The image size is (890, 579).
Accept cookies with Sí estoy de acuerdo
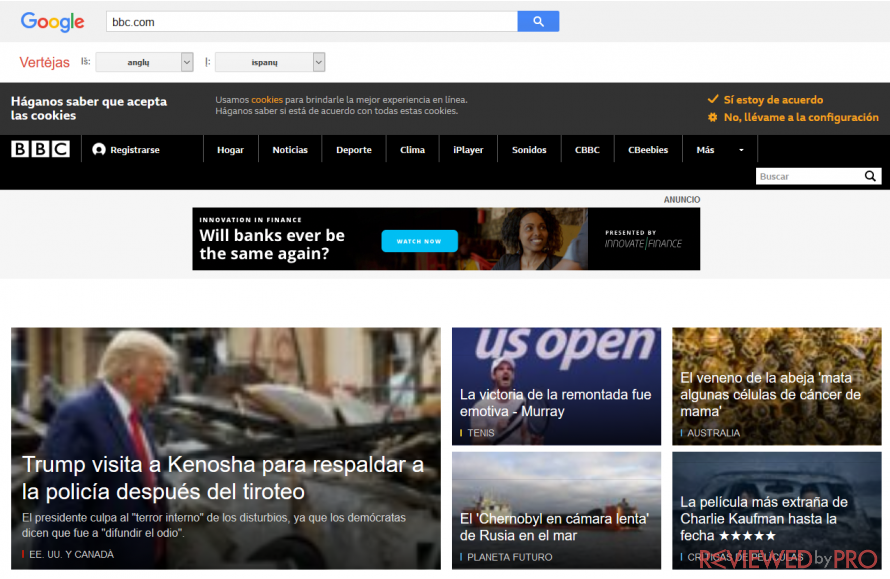(773, 100)
